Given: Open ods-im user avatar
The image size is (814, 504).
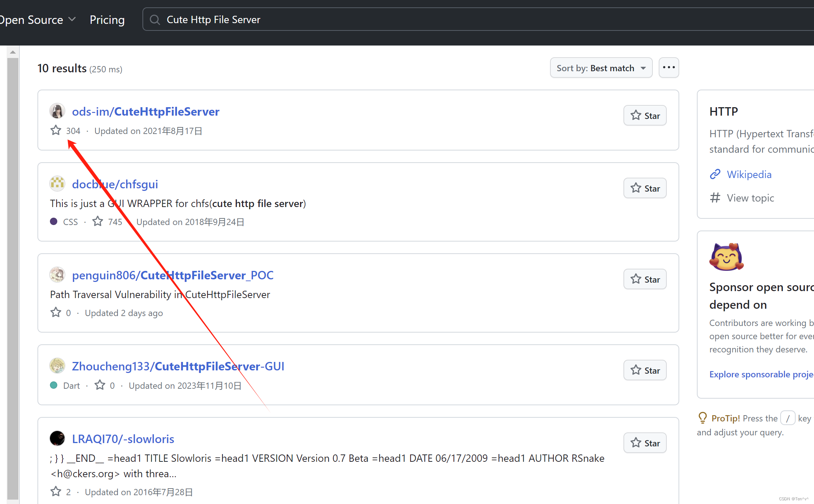Looking at the screenshot, I should tap(57, 111).
